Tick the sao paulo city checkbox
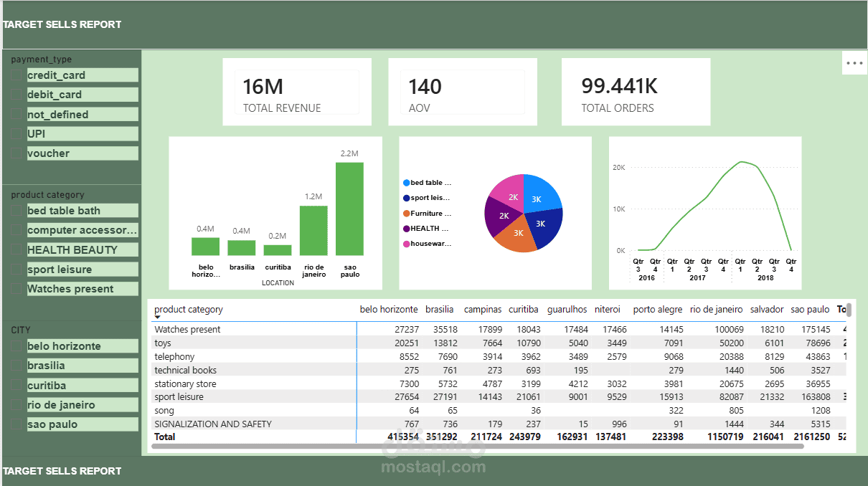The image size is (868, 486). pyautogui.click(x=18, y=424)
